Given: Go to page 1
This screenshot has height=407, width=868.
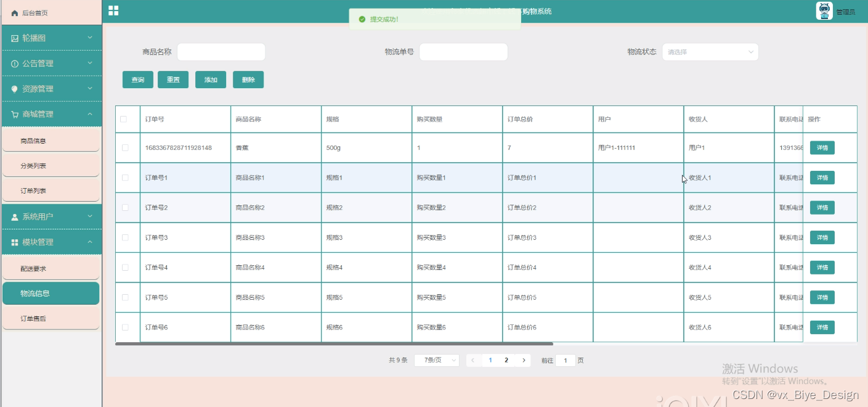Looking at the screenshot, I should pyautogui.click(x=490, y=360).
